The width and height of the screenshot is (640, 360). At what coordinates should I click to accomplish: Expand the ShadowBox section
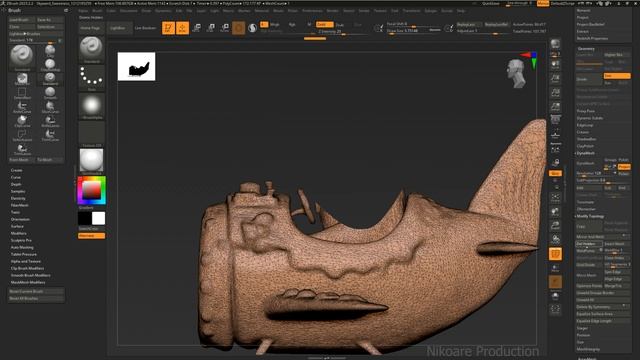(586, 139)
